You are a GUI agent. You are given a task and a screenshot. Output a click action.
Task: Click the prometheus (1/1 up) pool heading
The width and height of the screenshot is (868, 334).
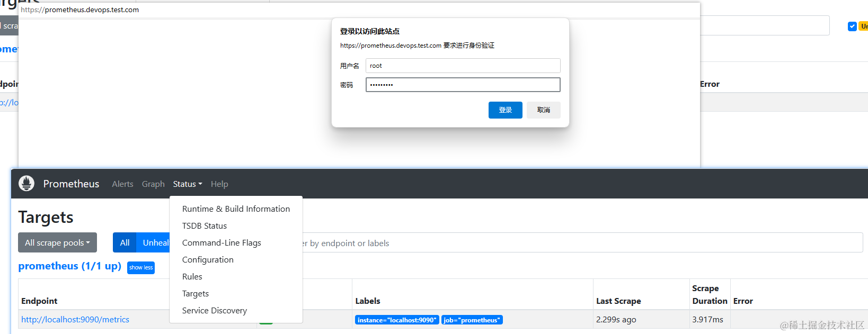(69, 266)
